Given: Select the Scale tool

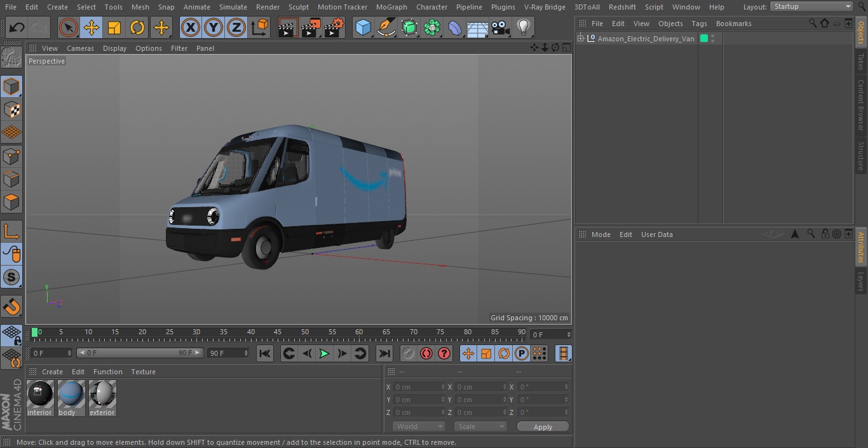Looking at the screenshot, I should (x=114, y=27).
